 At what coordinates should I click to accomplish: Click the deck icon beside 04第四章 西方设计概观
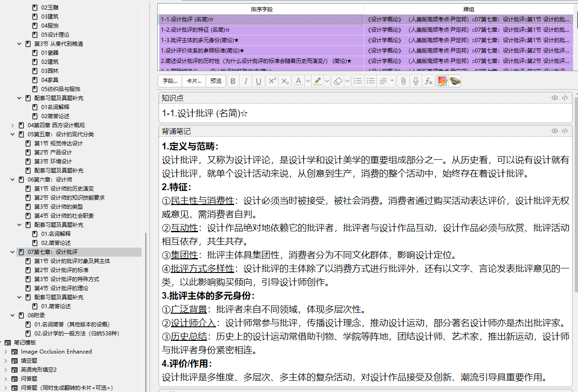tap(21, 125)
